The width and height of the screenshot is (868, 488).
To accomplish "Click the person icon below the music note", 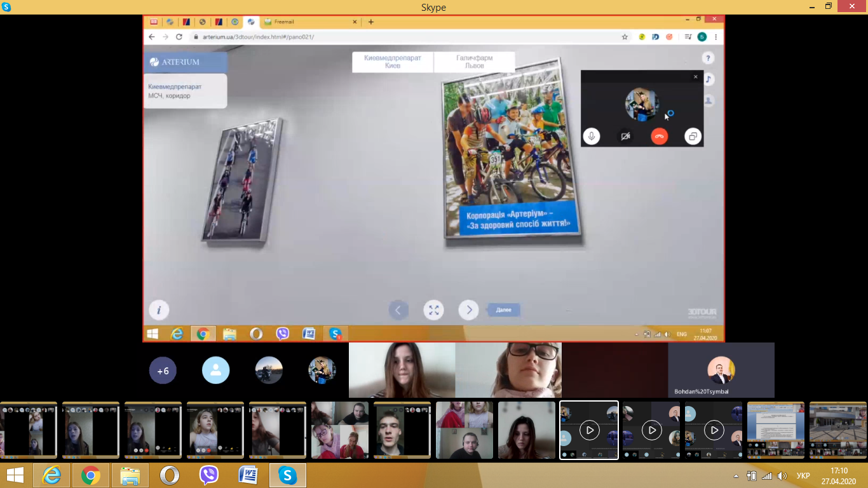I will click(709, 100).
